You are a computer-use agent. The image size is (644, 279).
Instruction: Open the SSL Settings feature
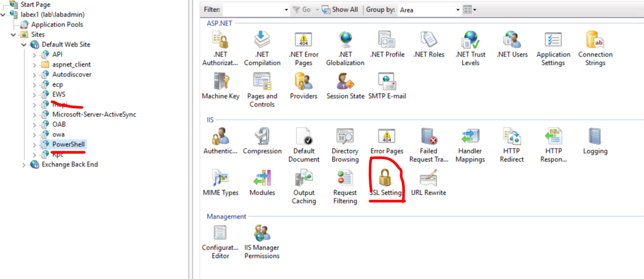[387, 183]
